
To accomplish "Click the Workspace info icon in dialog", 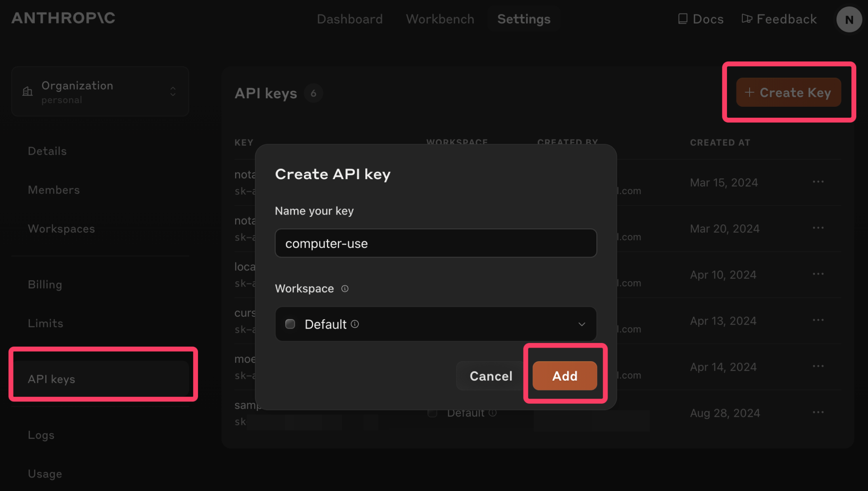I will [345, 289].
